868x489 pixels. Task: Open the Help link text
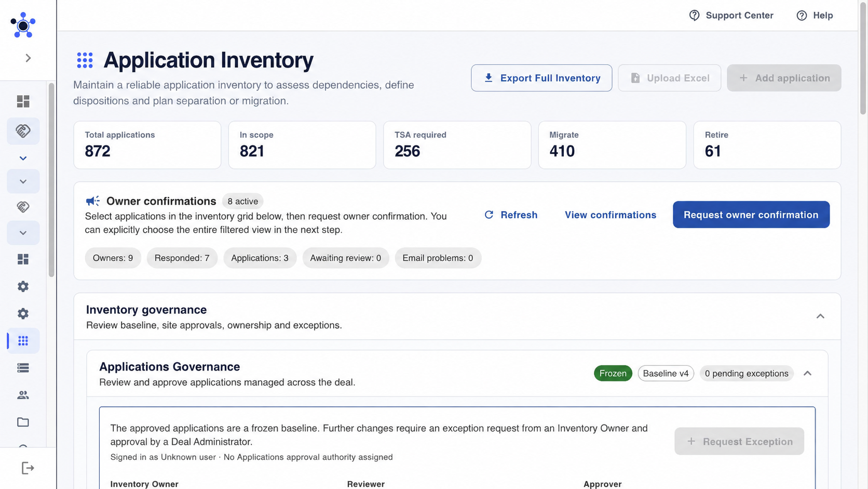click(x=823, y=16)
